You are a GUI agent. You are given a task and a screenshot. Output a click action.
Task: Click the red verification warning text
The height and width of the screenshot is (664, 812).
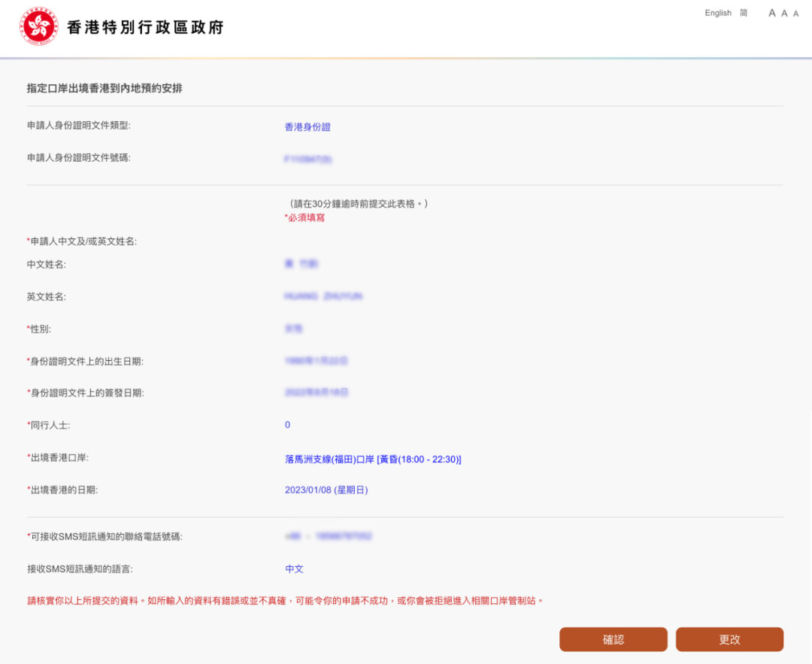pyautogui.click(x=286, y=601)
